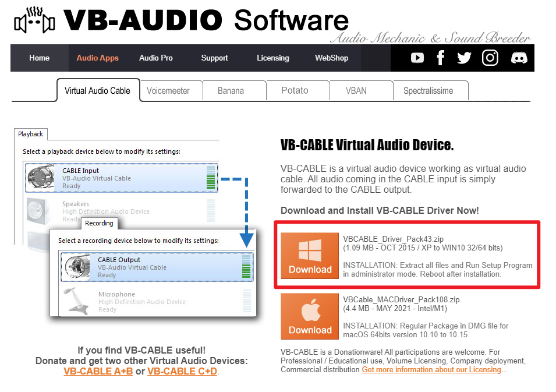Click the Audio Mechanic & Sound Breeder tagline

click(431, 38)
